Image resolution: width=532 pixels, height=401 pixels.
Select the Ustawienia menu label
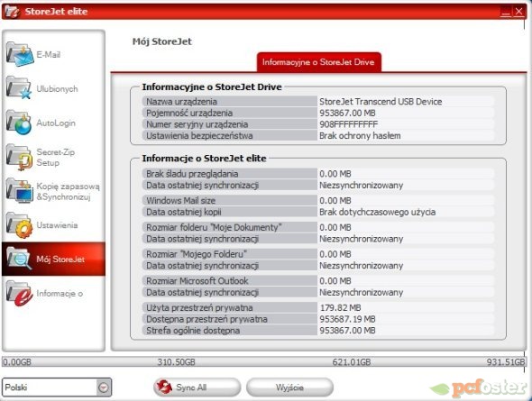click(x=57, y=225)
